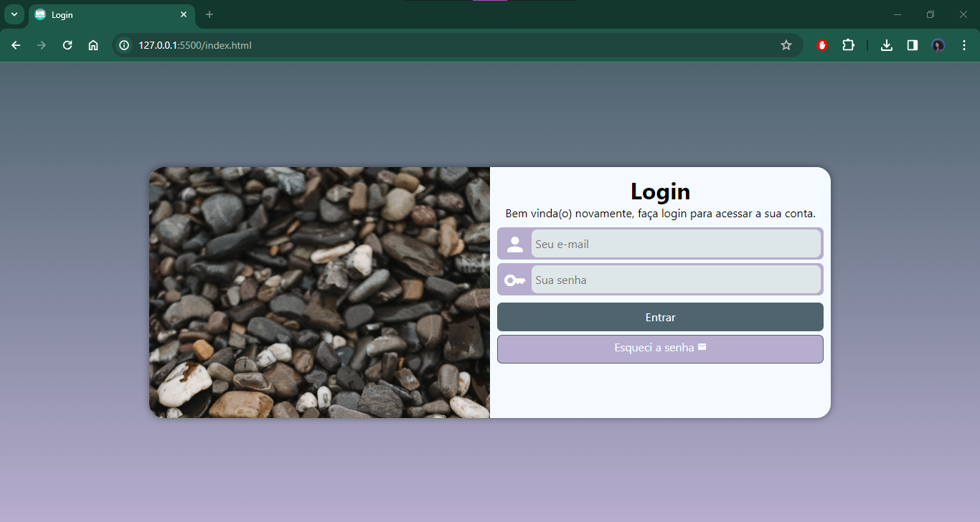Viewport: 980px width, 522px height.
Task: Click the Esqueci a senha button
Action: 660,349
